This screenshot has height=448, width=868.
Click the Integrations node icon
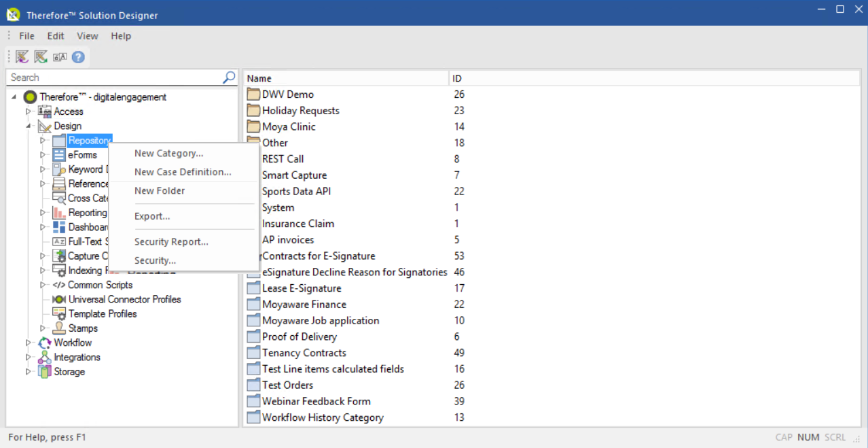coord(45,358)
